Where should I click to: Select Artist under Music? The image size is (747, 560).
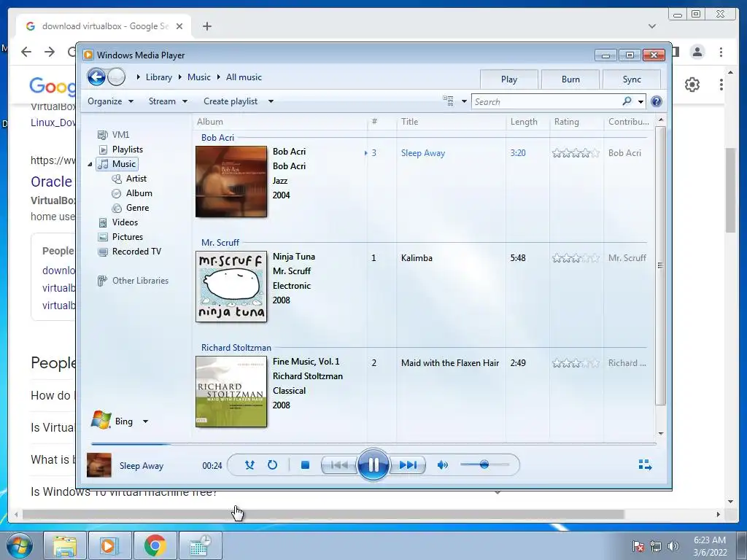129,179
